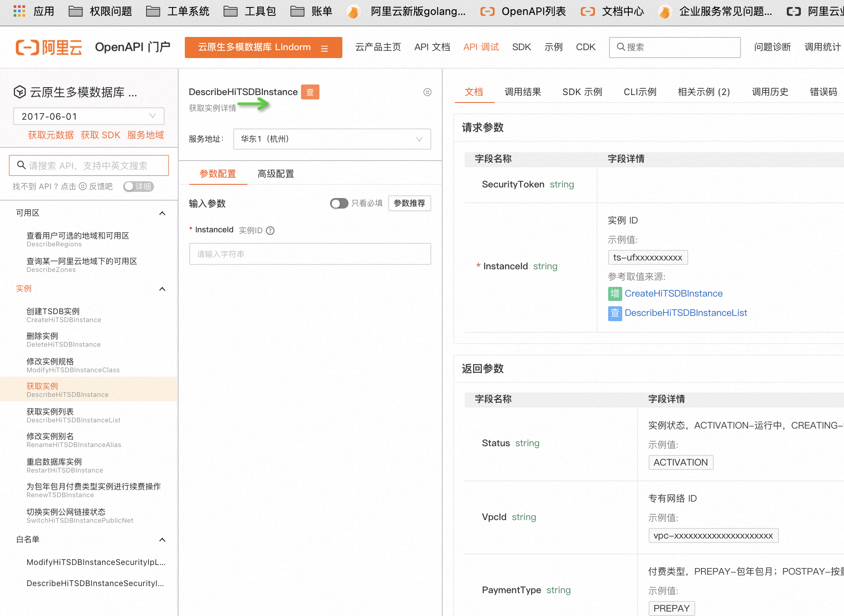Click the magnifier icon in API search box
Viewport: 844px width, 616px height.
(21, 165)
